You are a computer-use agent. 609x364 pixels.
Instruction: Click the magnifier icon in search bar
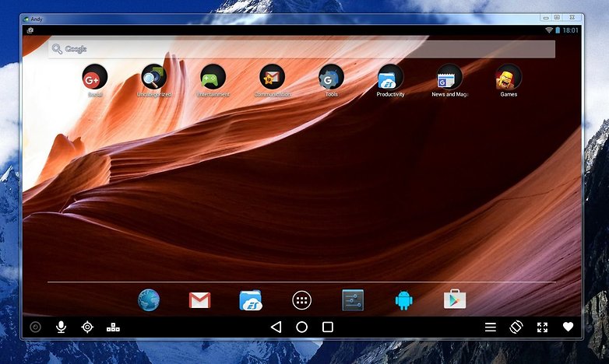pyautogui.click(x=57, y=49)
